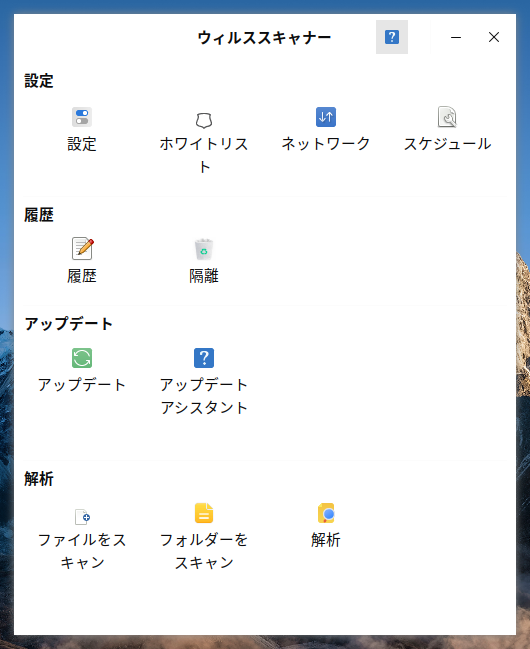Open the スケジュール document icon
Image resolution: width=530 pixels, height=649 pixels.
coord(447,117)
